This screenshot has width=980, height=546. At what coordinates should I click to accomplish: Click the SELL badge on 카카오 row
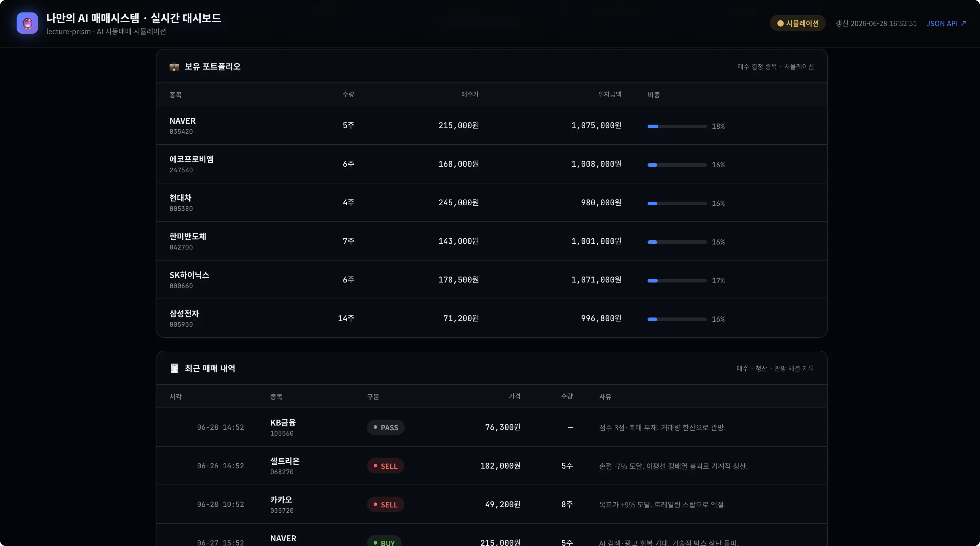385,505
